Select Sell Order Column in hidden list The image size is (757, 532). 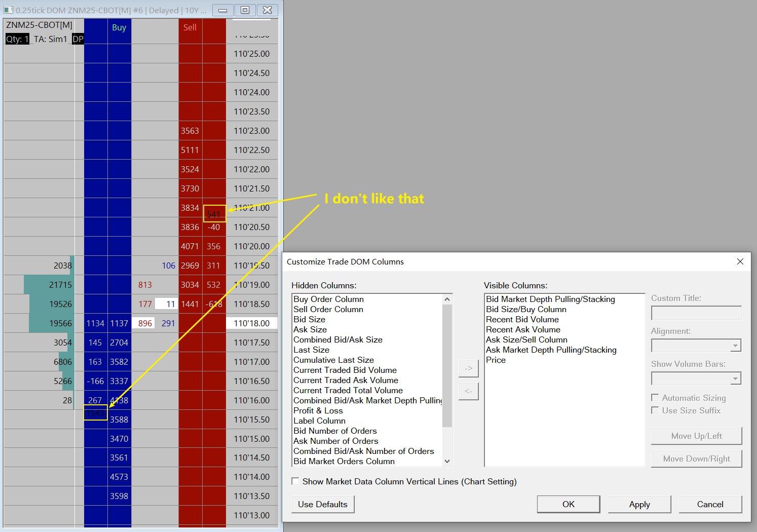click(328, 309)
